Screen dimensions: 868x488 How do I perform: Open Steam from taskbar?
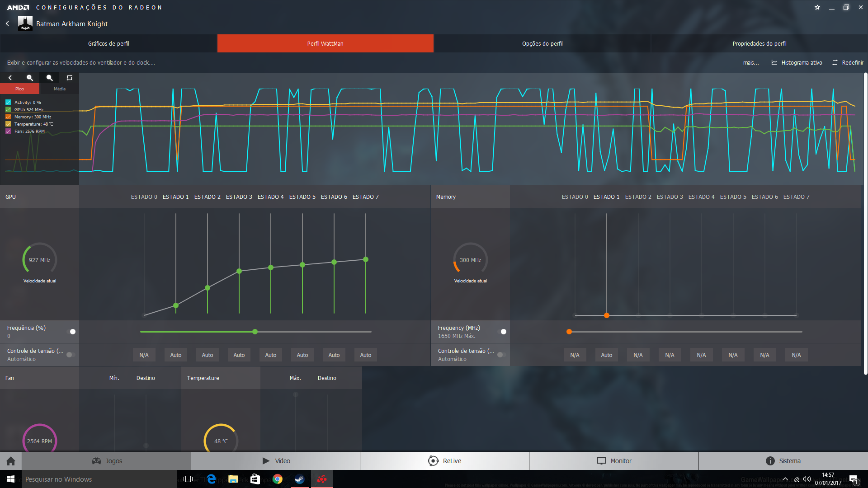(299, 479)
